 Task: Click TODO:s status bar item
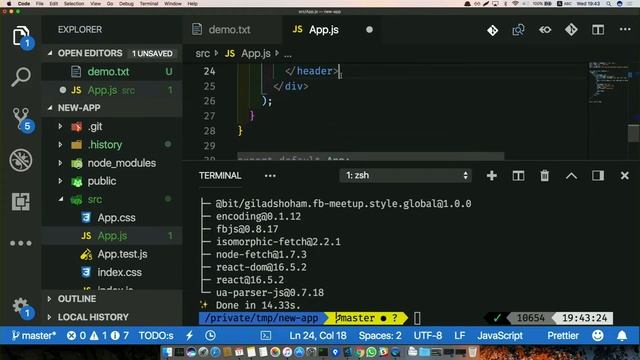156,336
